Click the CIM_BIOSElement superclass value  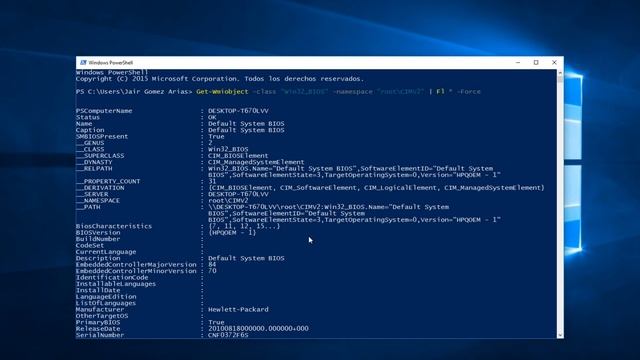coord(238,156)
